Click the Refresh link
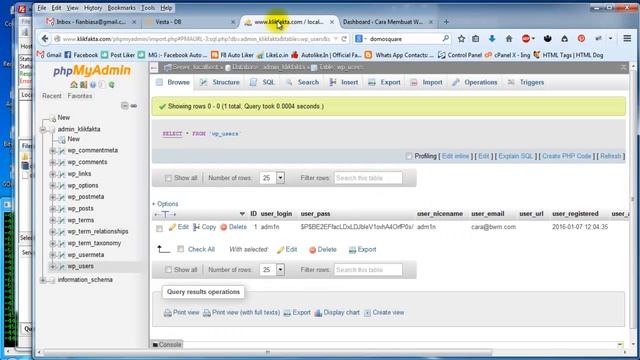Screen dimensions: 640x360 coord(611,156)
